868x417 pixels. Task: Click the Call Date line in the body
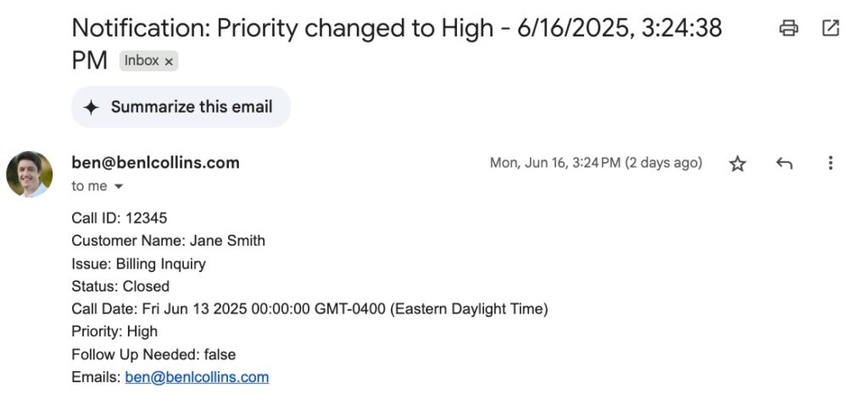[309, 309]
